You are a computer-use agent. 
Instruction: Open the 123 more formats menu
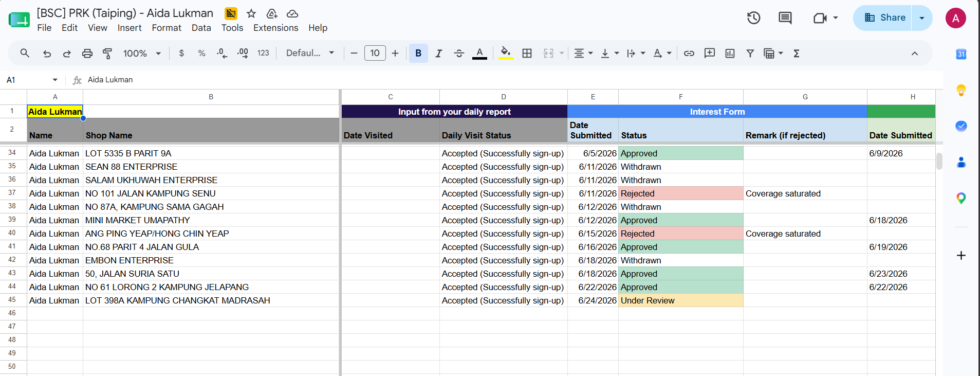click(263, 53)
